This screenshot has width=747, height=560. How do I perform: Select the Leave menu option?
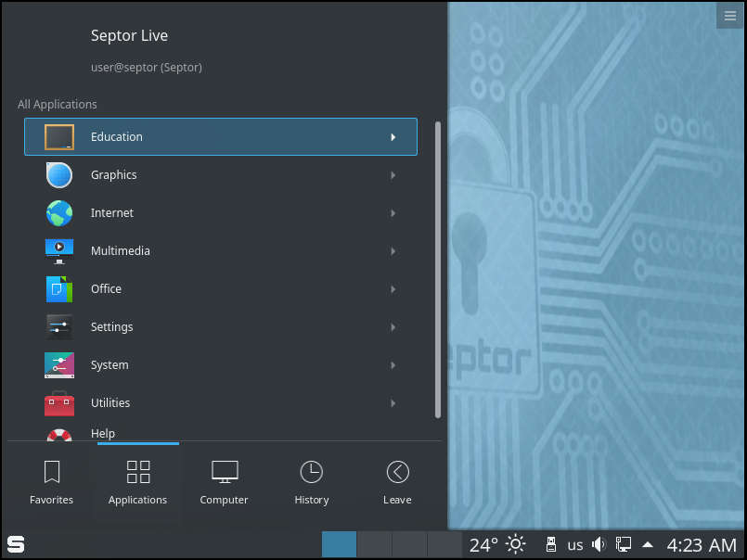[x=397, y=480]
